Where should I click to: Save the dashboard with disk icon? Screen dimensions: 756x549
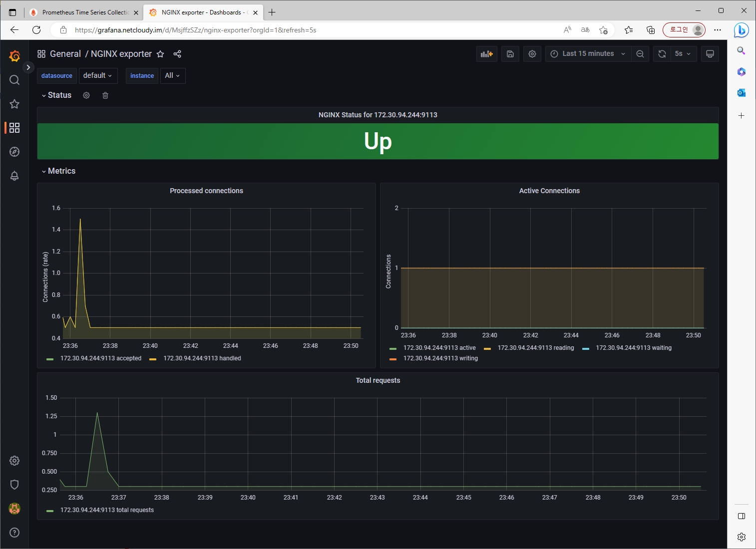pos(510,54)
